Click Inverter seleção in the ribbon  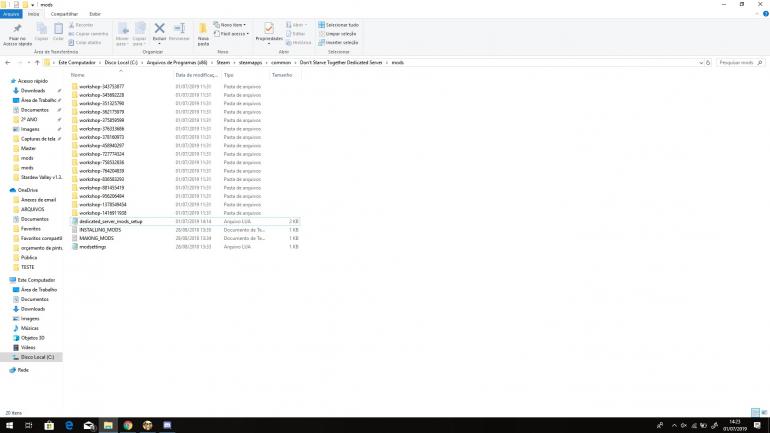pyautogui.click(x=338, y=43)
